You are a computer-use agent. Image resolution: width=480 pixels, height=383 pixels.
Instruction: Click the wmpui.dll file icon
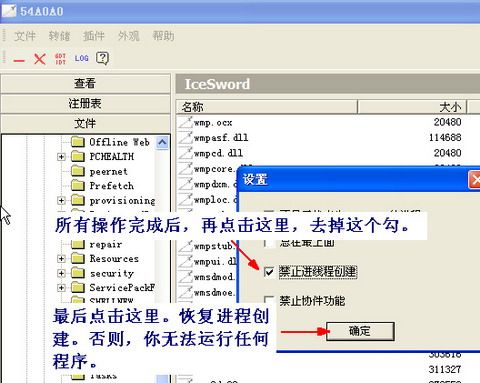(185, 261)
